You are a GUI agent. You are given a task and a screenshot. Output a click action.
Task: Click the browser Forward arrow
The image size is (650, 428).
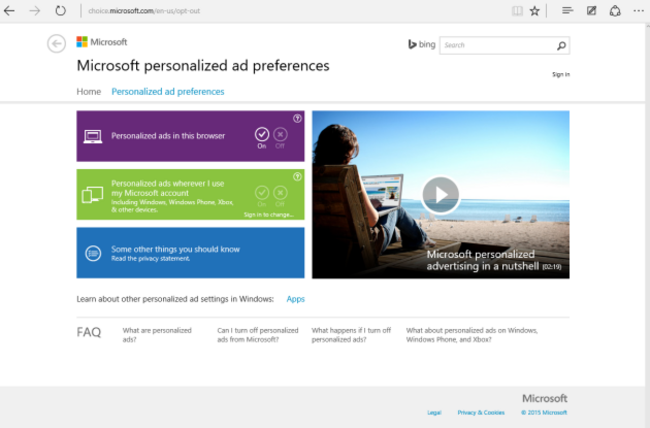[x=35, y=10]
